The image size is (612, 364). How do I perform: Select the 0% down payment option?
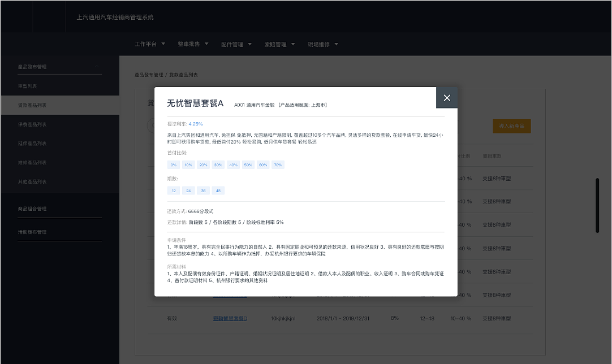click(x=173, y=164)
